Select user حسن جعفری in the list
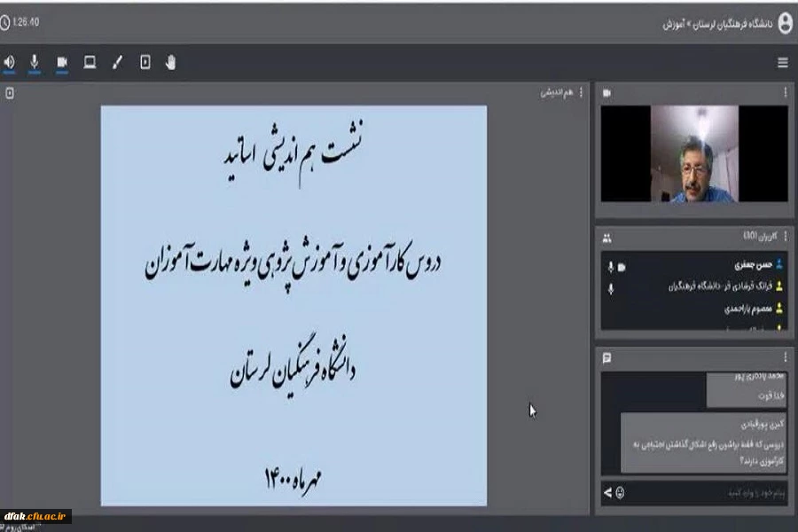 point(729,265)
